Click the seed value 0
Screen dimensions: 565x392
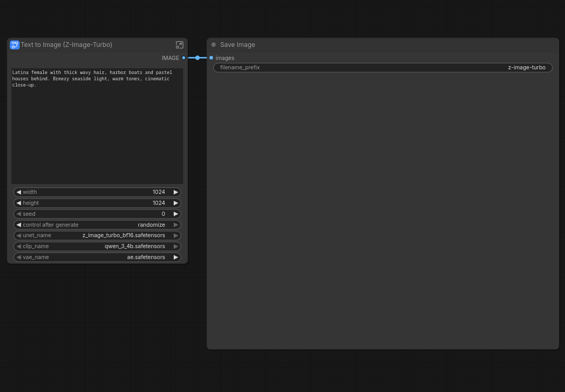(x=163, y=214)
